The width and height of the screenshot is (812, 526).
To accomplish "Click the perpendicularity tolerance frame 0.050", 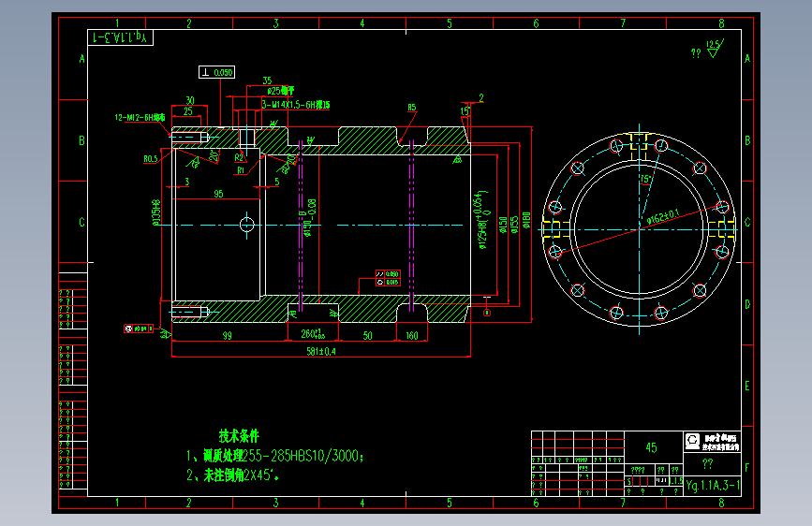I will (216, 72).
